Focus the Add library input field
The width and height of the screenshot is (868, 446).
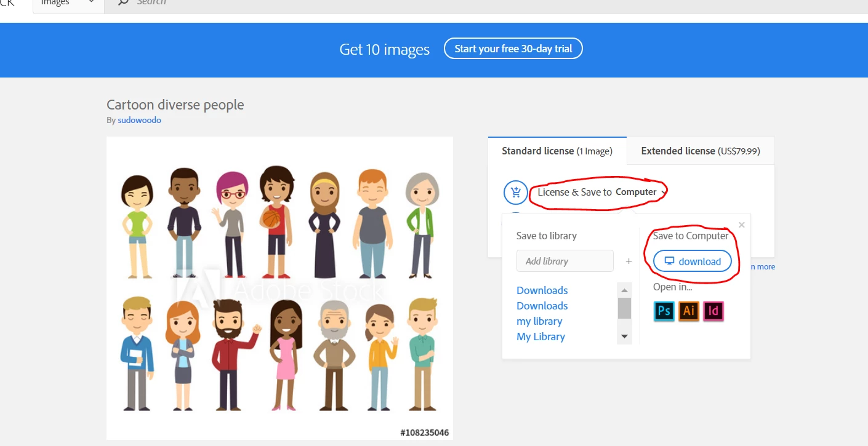pos(565,261)
